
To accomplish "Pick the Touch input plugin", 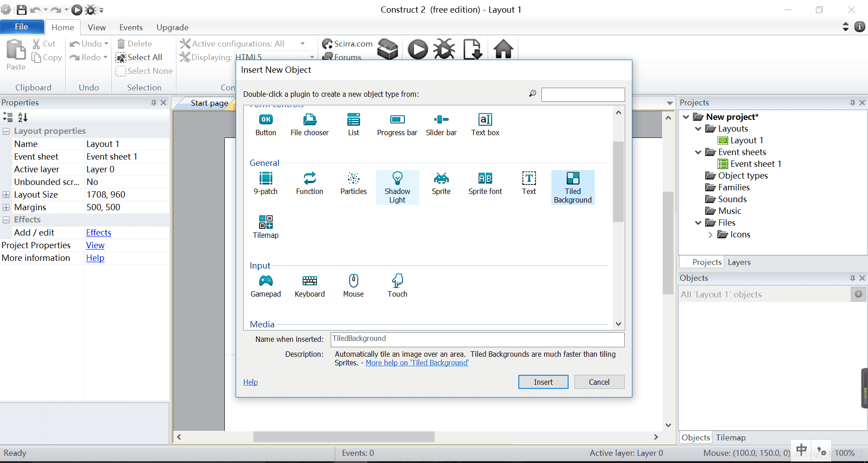I will coord(397,286).
